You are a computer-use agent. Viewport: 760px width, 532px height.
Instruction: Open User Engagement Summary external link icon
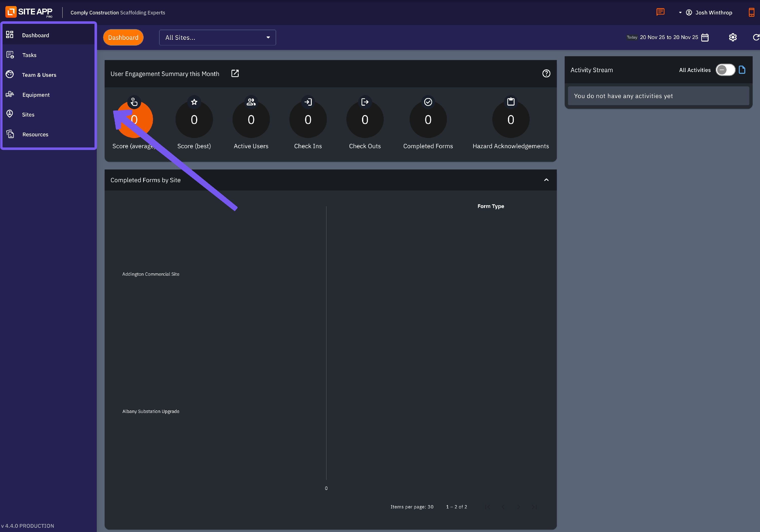click(x=235, y=73)
